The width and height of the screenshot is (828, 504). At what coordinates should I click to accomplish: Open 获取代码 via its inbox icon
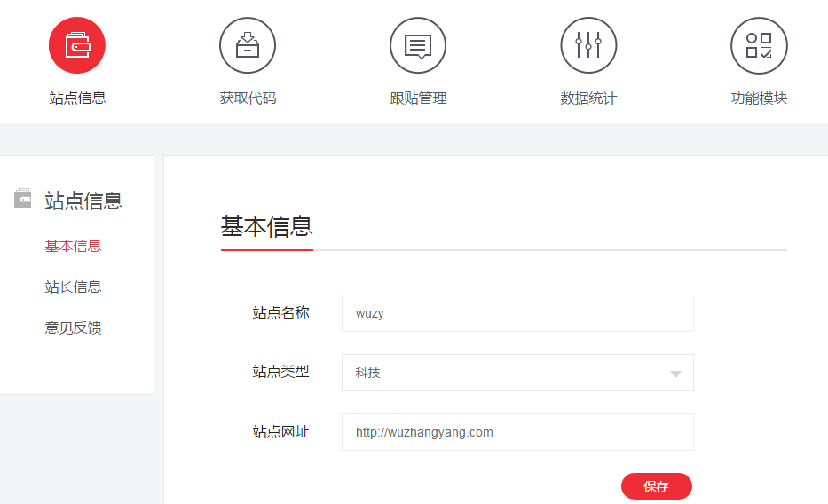click(x=248, y=45)
